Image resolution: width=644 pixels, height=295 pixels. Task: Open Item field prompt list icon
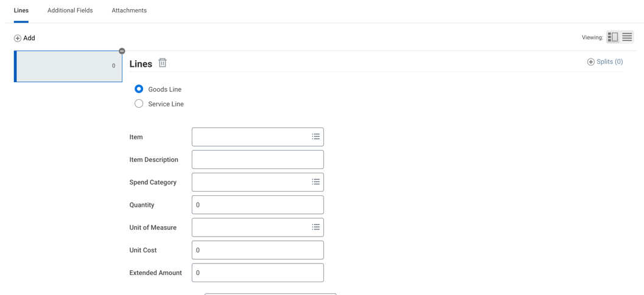(315, 137)
